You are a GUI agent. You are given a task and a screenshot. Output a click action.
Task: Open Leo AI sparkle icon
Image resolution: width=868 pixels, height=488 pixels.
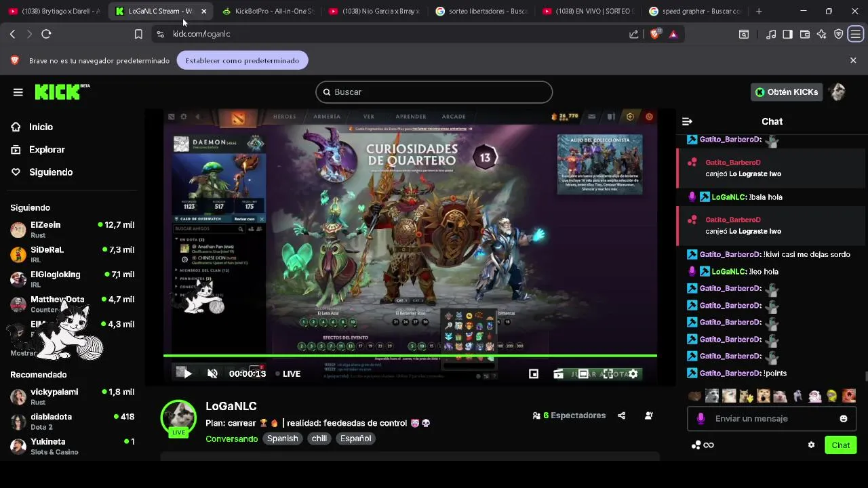(x=822, y=34)
